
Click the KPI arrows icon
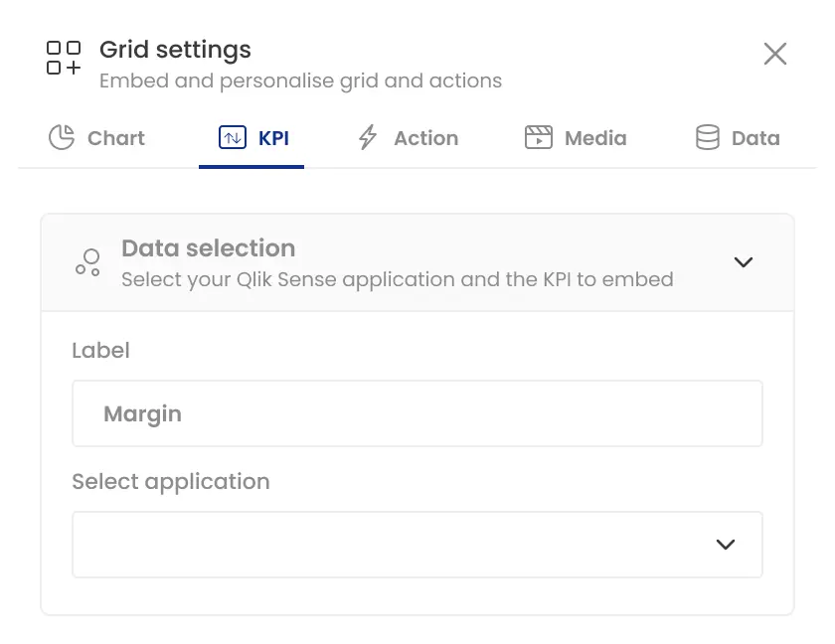coord(233,137)
